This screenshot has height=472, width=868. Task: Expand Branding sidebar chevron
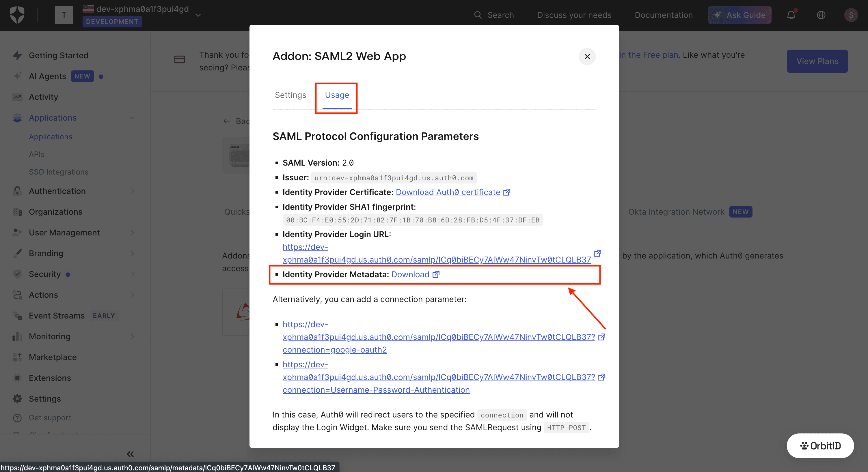point(132,253)
